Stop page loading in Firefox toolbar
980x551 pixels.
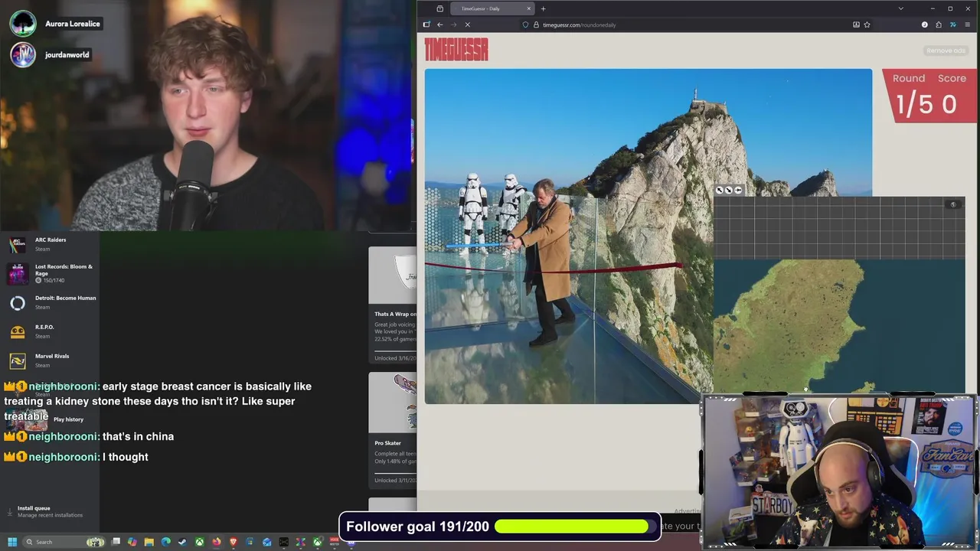point(467,24)
